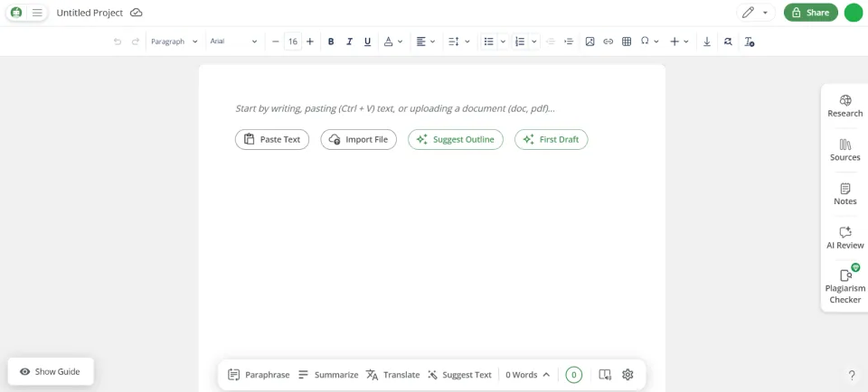The width and height of the screenshot is (868, 392).
Task: Toggle underline formatting
Action: 367,42
